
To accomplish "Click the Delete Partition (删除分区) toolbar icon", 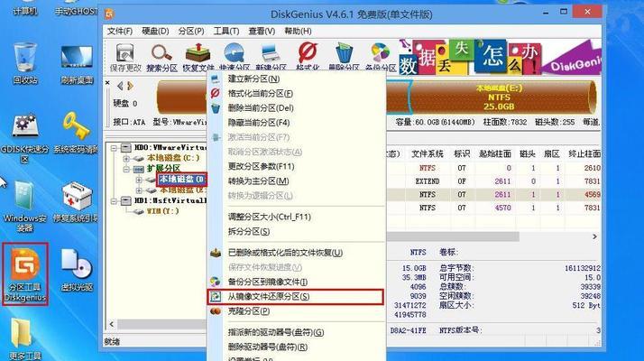I will coord(344,57).
